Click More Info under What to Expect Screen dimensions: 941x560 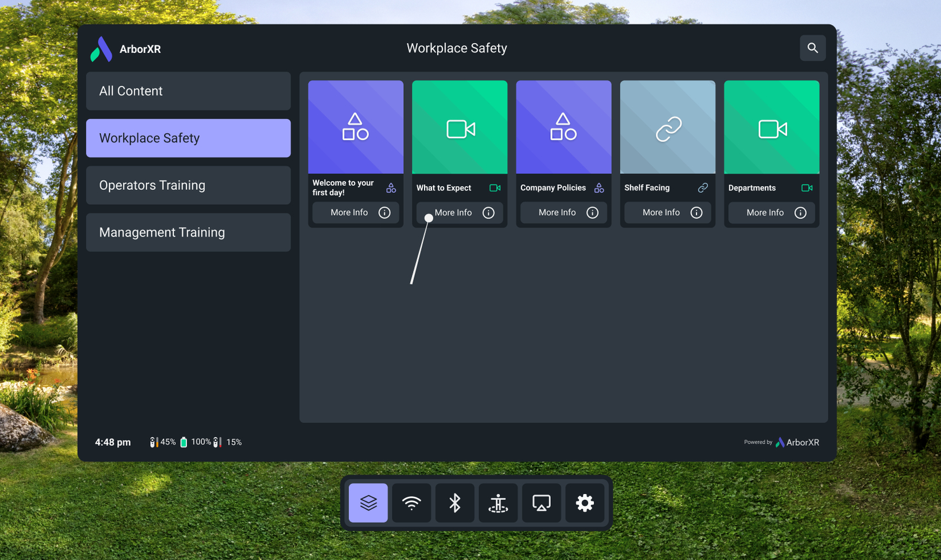(x=460, y=213)
